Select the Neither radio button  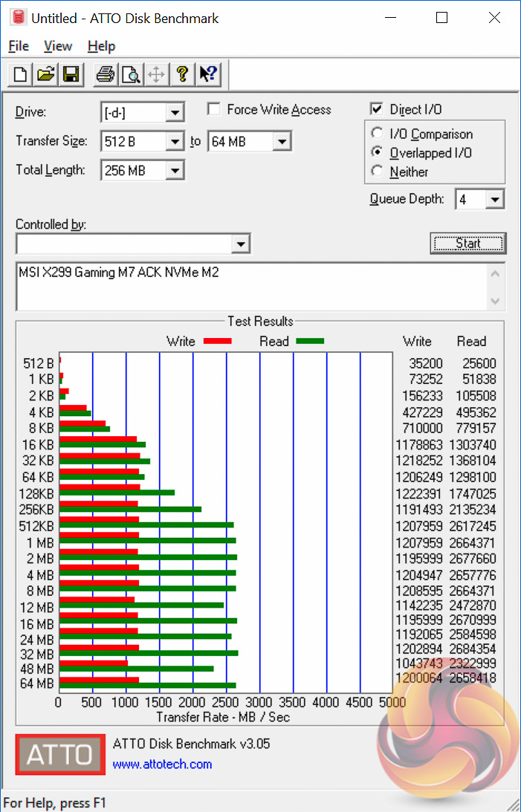click(x=378, y=171)
